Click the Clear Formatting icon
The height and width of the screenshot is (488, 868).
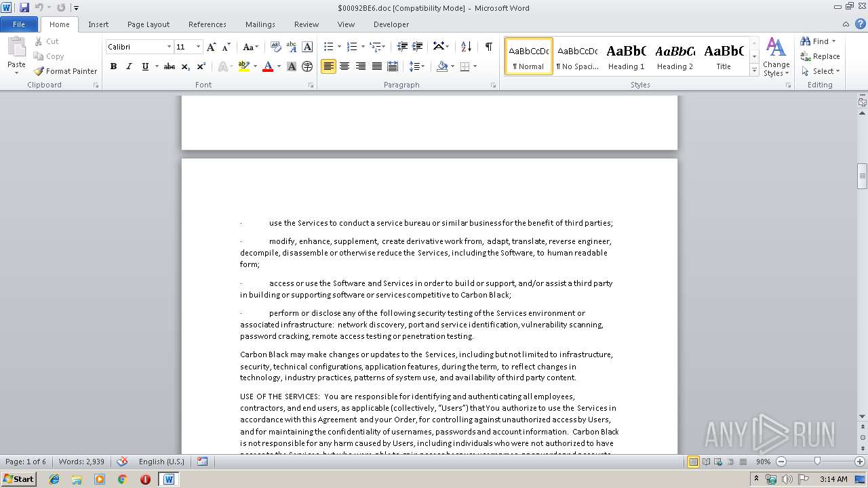click(x=276, y=47)
